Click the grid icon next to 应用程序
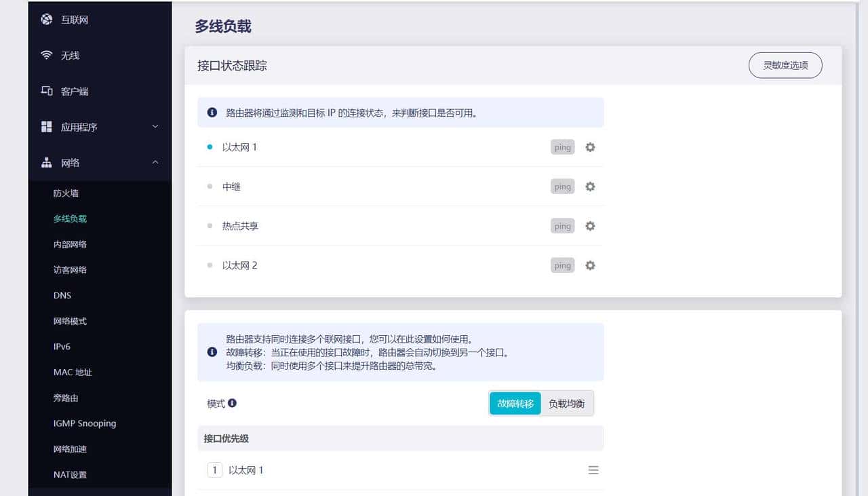The image size is (868, 496). coord(45,126)
